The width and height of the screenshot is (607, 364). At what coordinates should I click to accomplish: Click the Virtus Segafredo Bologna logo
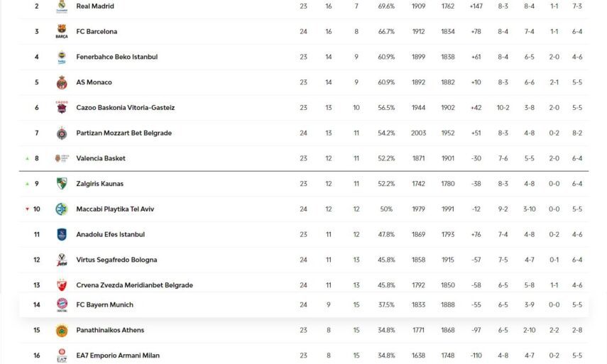coord(62,260)
